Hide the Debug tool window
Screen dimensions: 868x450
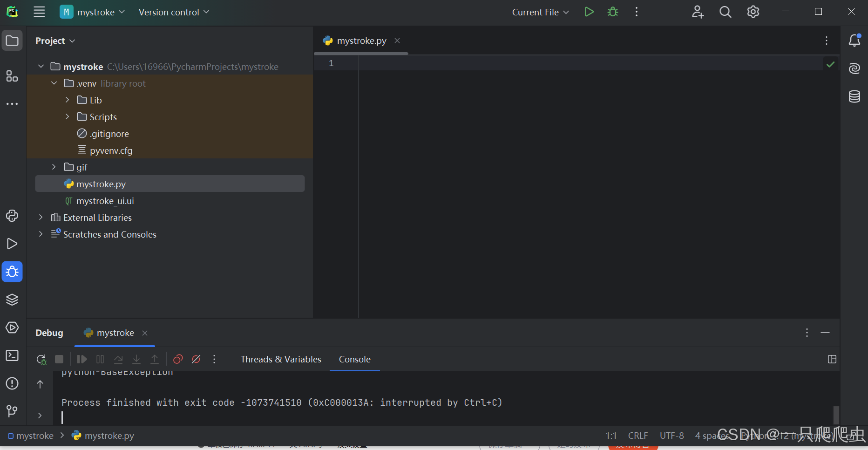pos(825,333)
